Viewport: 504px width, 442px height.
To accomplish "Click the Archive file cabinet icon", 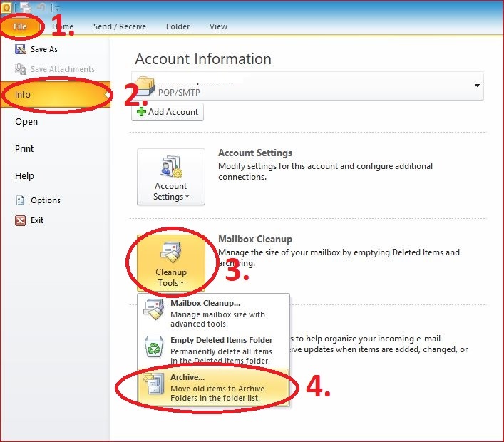I will pos(154,384).
